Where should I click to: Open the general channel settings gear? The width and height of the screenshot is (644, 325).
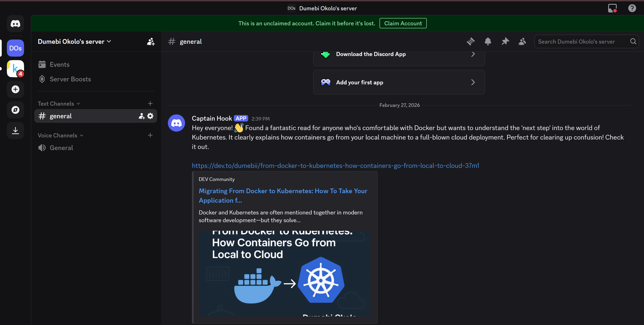coord(150,116)
